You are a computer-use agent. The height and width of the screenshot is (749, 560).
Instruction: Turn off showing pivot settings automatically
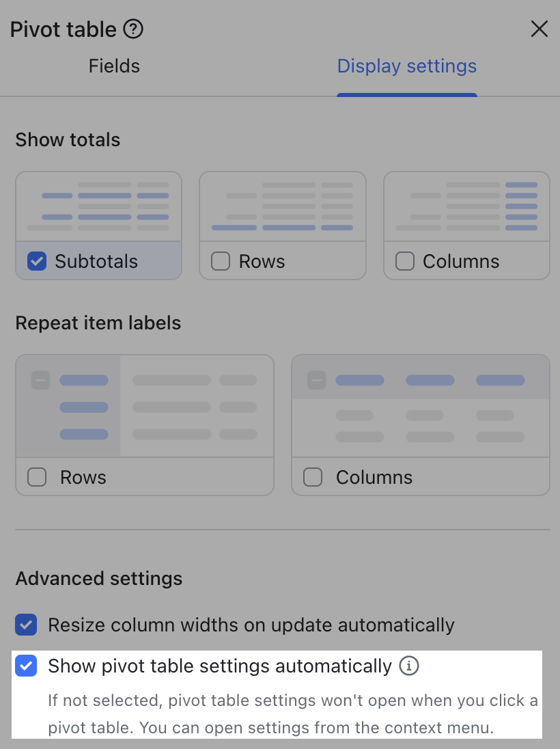pyautogui.click(x=26, y=666)
